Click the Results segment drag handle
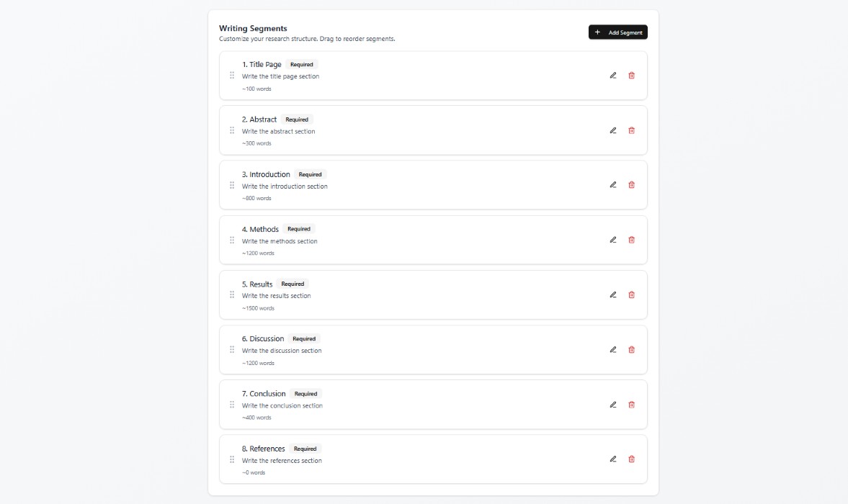848x504 pixels. [232, 294]
